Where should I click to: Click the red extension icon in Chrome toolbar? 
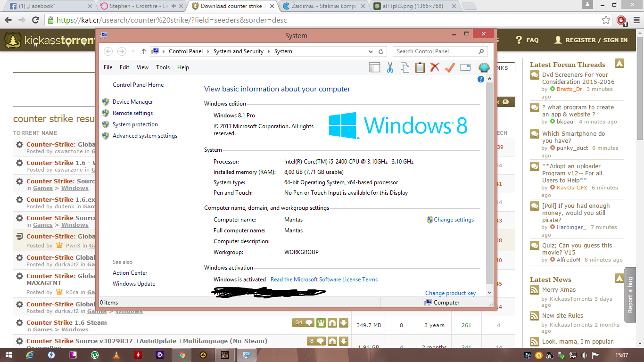coord(621,21)
